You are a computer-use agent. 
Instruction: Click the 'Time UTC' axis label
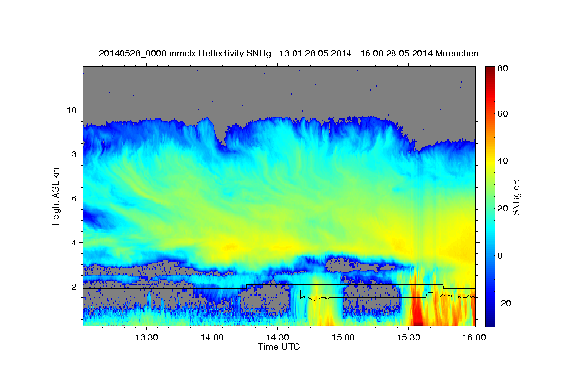(x=279, y=347)
